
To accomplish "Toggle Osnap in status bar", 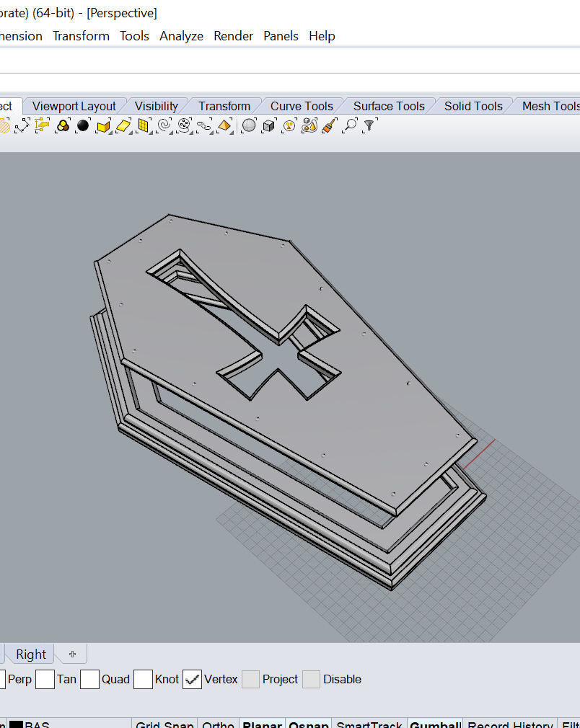I will (309, 724).
